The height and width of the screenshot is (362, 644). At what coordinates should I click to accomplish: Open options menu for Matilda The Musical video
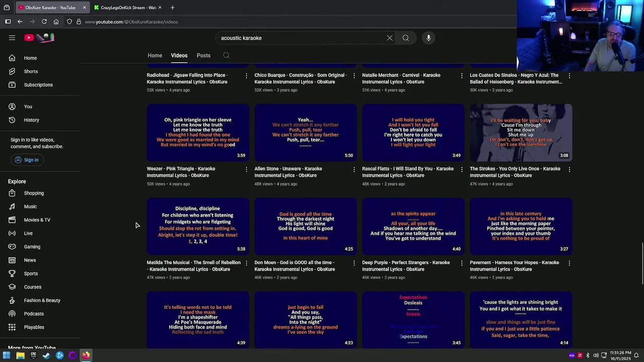click(246, 263)
